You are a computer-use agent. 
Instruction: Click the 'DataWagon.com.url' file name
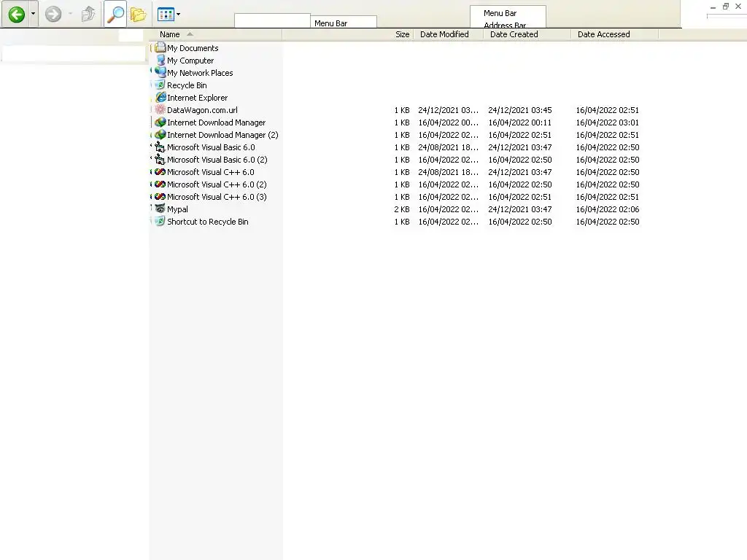point(202,110)
